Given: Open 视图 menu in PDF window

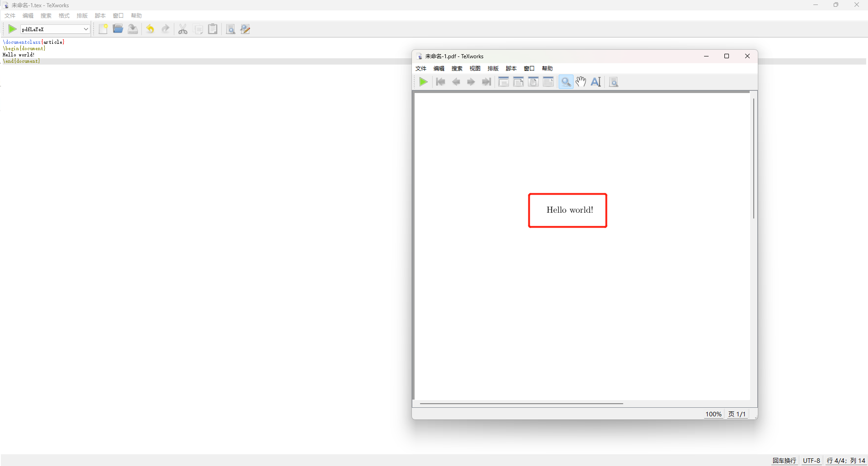Looking at the screenshot, I should click(x=475, y=69).
